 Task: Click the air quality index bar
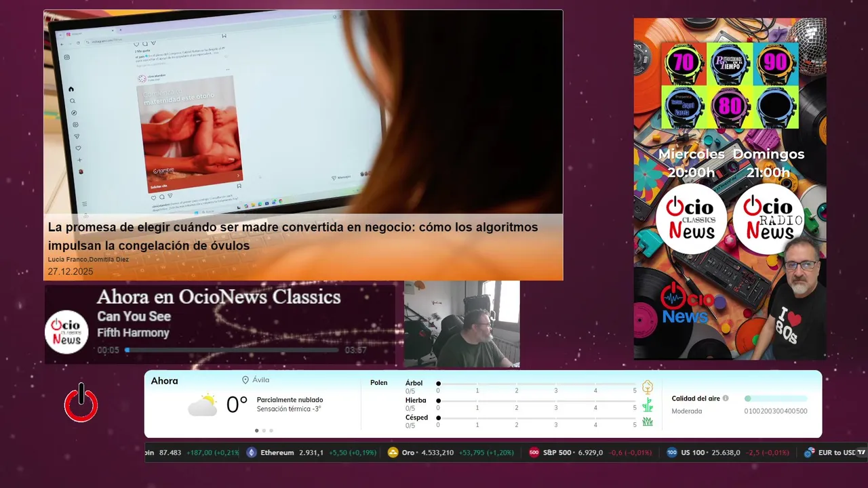tap(776, 399)
